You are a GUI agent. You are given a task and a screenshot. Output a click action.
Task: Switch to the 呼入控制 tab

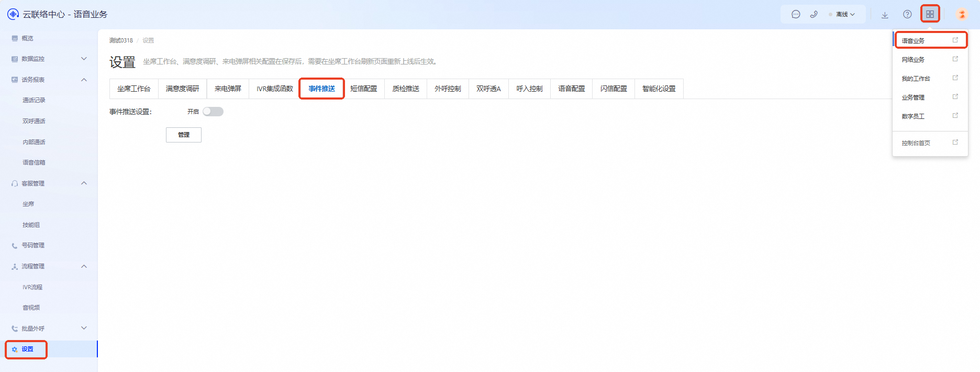529,89
